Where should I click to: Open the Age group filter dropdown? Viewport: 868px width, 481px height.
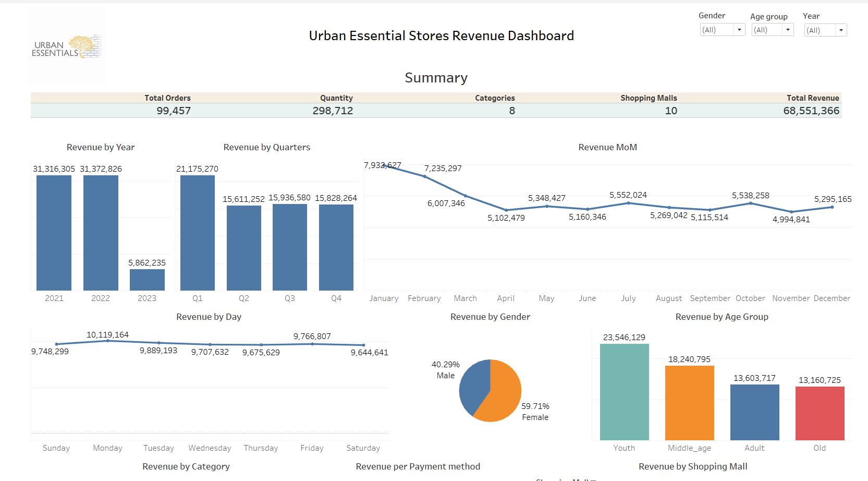[788, 30]
